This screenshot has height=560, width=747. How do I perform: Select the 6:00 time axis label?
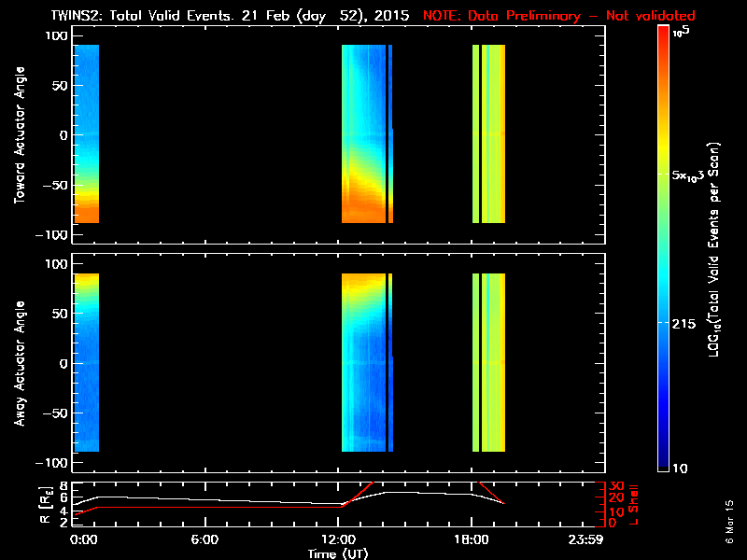click(204, 539)
